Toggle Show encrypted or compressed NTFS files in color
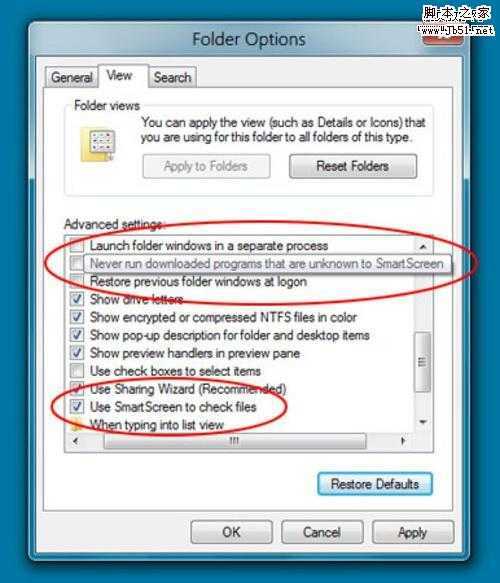Image resolution: width=500 pixels, height=583 pixels. coord(77,317)
